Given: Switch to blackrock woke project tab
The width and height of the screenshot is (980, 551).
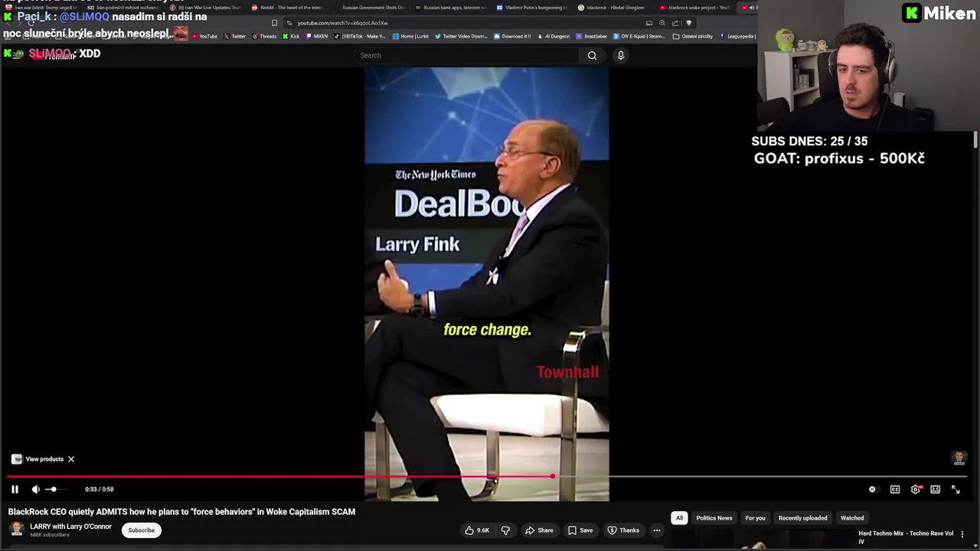Looking at the screenshot, I should pos(697,8).
